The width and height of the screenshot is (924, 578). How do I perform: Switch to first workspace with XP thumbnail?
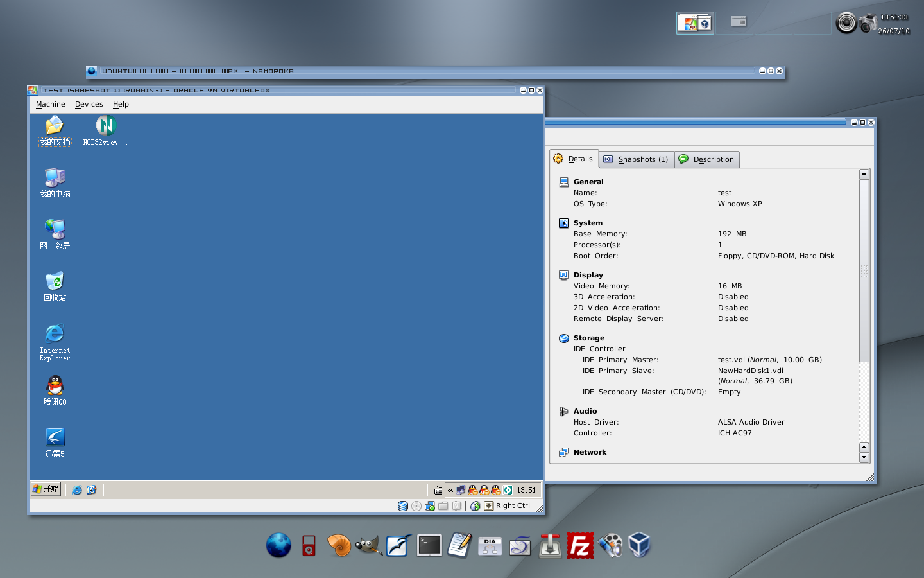tap(695, 23)
